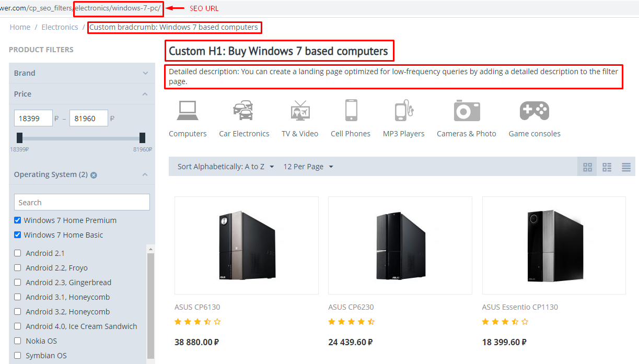This screenshot has width=639, height=364.
Task: Click the minimum price slider handle
Action: 19,138
